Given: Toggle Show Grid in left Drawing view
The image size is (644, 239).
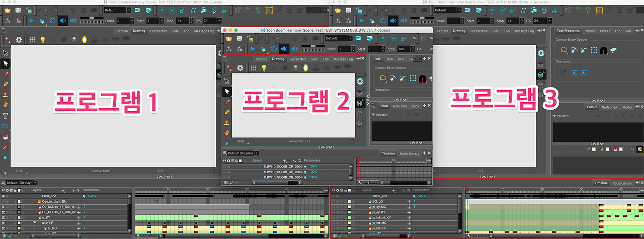Looking at the screenshot, I should point(32,40).
